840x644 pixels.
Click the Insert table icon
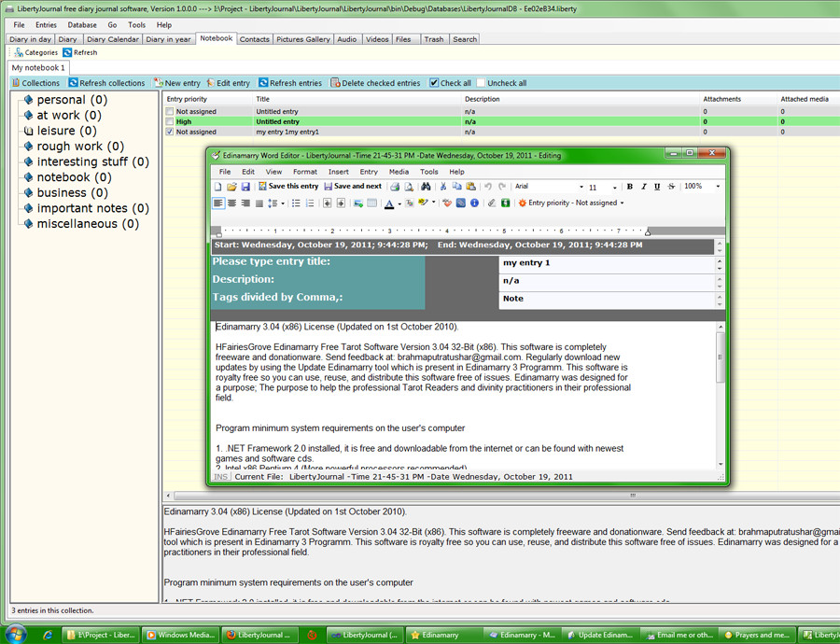[371, 203]
